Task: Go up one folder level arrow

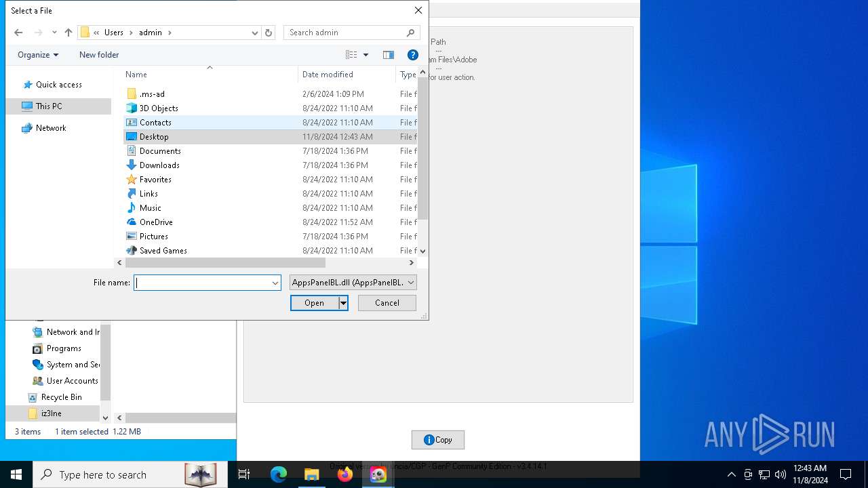Action: point(68,33)
